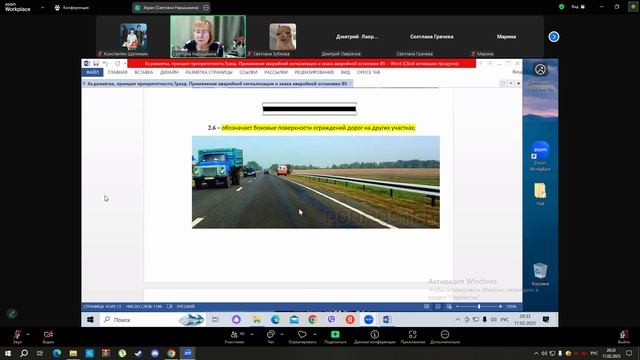Click ЧИСЛО СЛОВ word count in status bar
The width and height of the screenshot is (640, 360).
tap(144, 307)
